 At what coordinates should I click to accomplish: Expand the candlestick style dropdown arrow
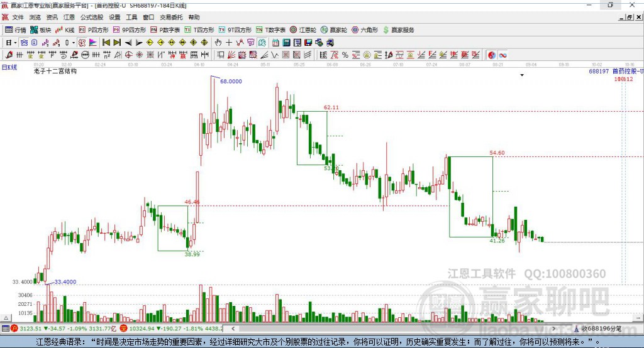[x=74, y=43]
